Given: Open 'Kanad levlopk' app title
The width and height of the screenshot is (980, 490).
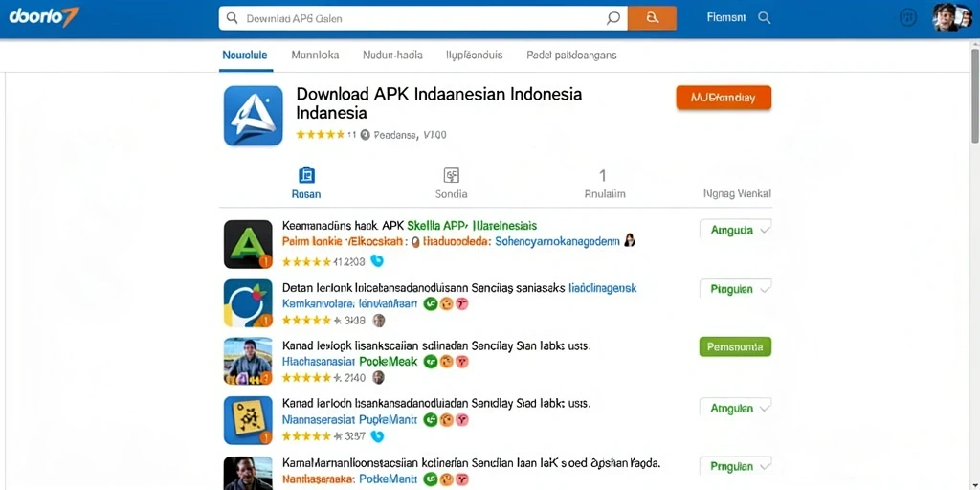Looking at the screenshot, I should point(436,345).
